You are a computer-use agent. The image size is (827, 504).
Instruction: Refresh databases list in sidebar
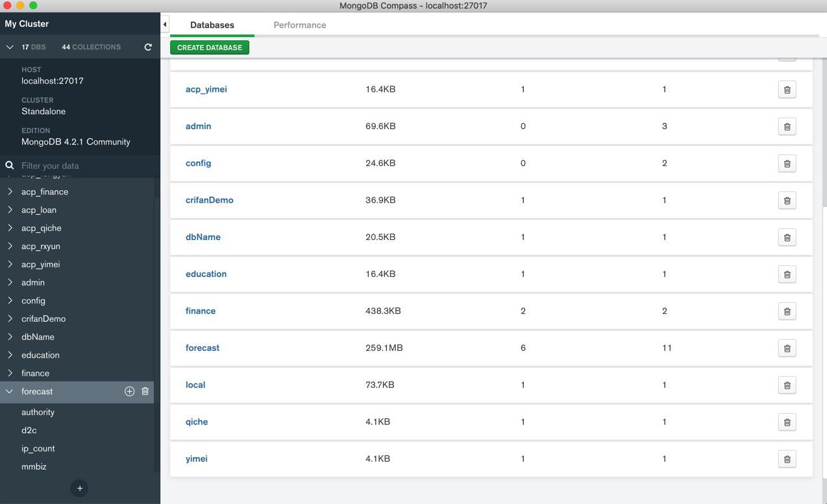148,47
